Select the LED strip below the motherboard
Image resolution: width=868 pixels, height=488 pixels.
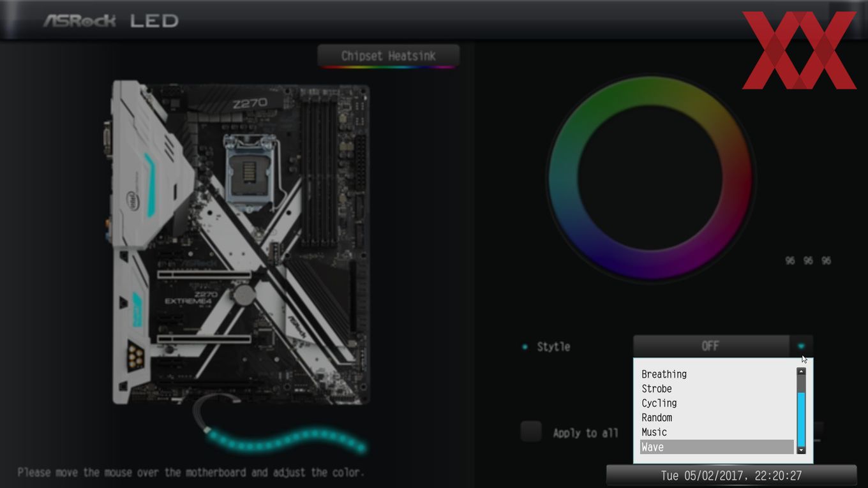click(x=287, y=440)
